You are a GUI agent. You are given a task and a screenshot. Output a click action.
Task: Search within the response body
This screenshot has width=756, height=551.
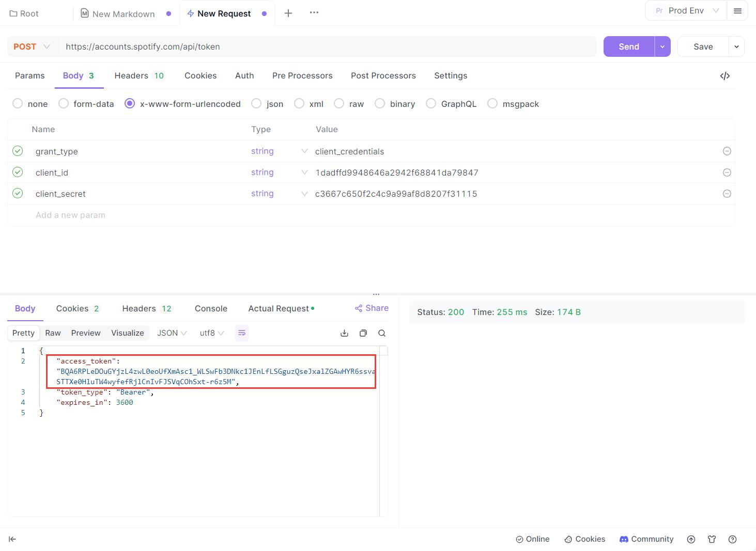click(382, 333)
